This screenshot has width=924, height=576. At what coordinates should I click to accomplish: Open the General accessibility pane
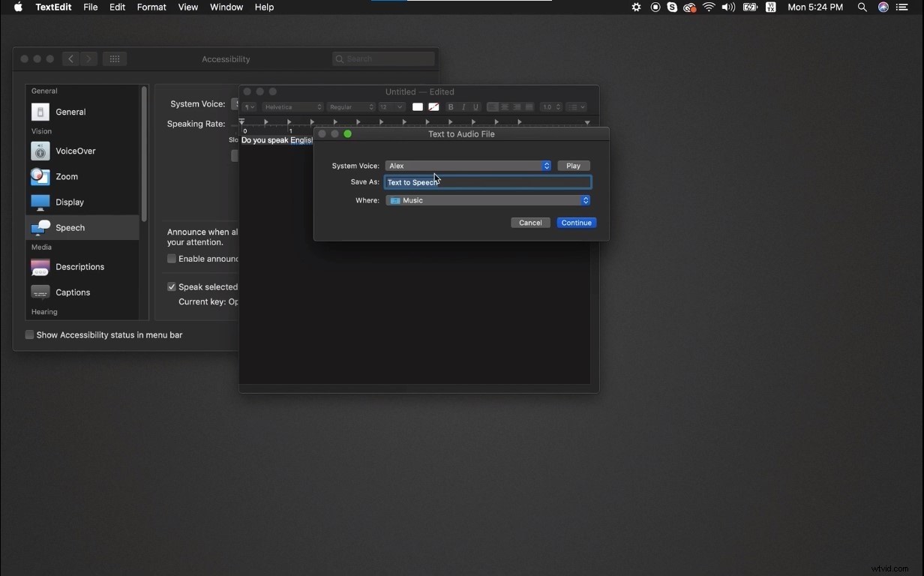(40, 112)
